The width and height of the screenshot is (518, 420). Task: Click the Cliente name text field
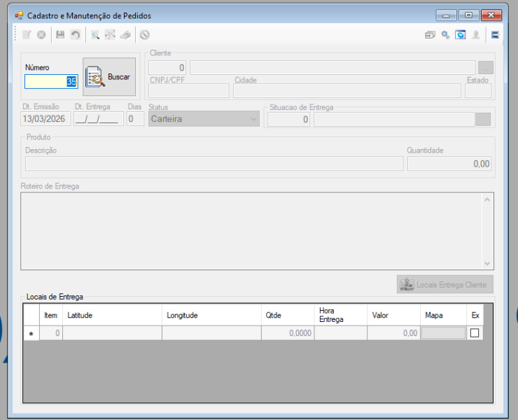pos(332,68)
